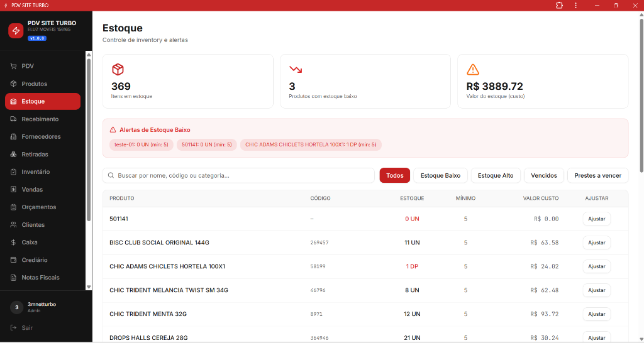Click product name DROPS HALLS CEREJA 28G
The width and height of the screenshot is (644, 343).
click(148, 338)
